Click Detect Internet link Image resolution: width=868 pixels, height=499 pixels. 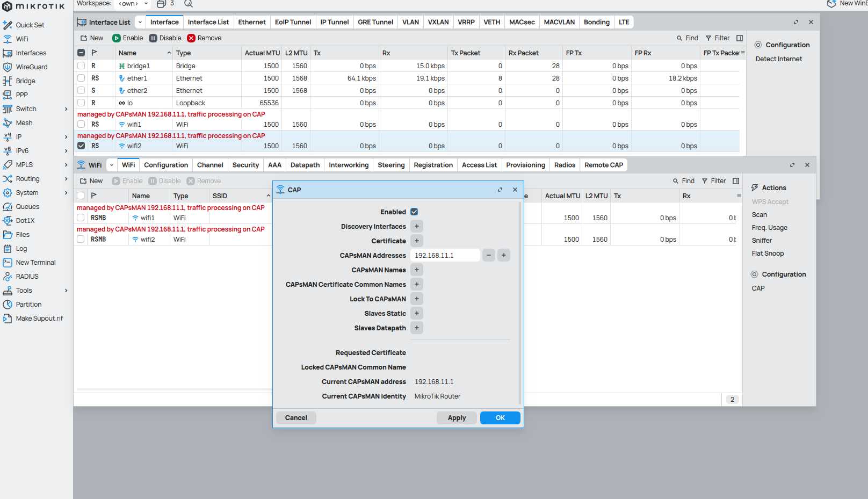pos(778,59)
